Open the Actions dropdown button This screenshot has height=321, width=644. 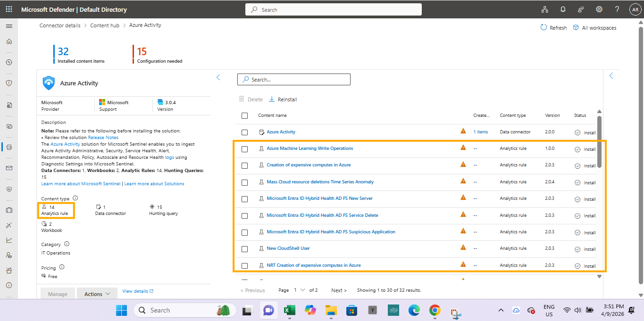pyautogui.click(x=97, y=294)
